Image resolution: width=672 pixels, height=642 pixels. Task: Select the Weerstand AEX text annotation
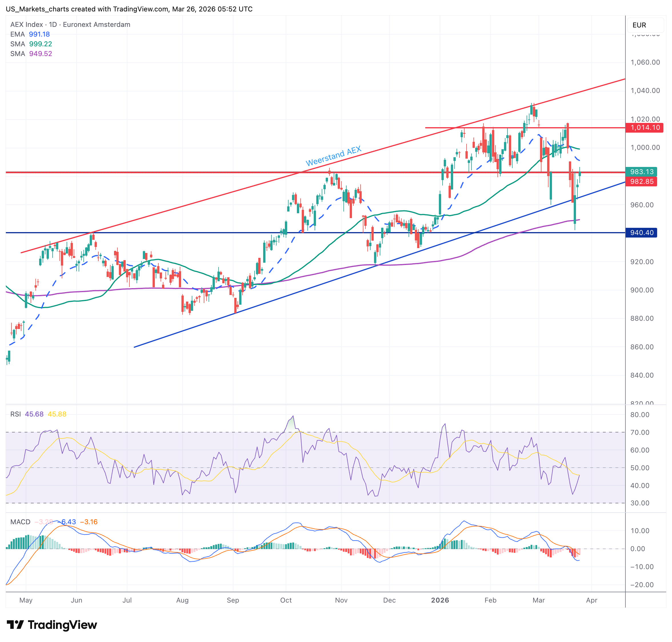[333, 156]
